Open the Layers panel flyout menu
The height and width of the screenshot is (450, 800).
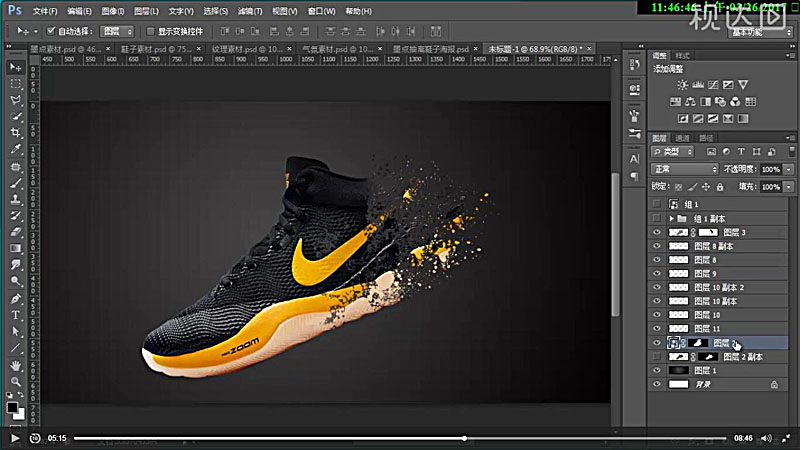[x=790, y=138]
